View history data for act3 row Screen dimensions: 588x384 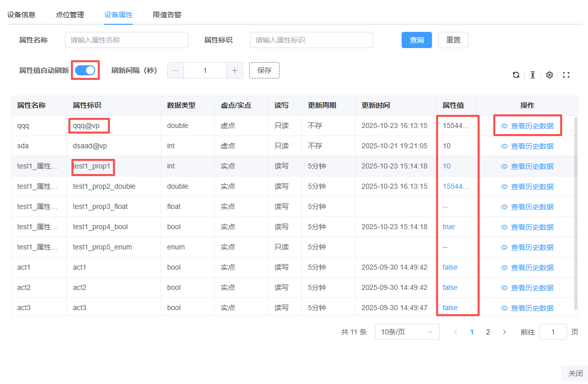coord(527,308)
